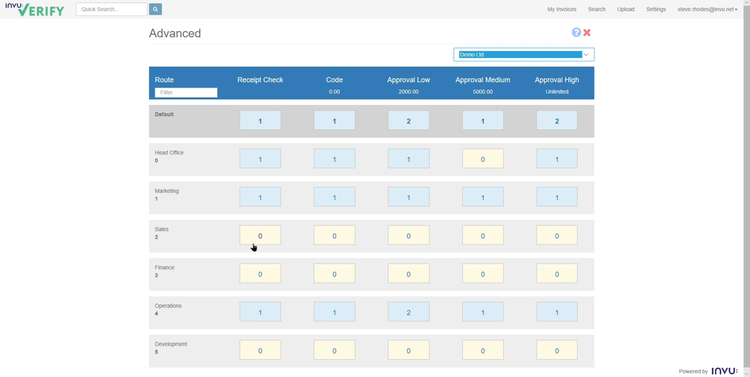Select Marketing Code cell
750x377 pixels.
(x=334, y=197)
